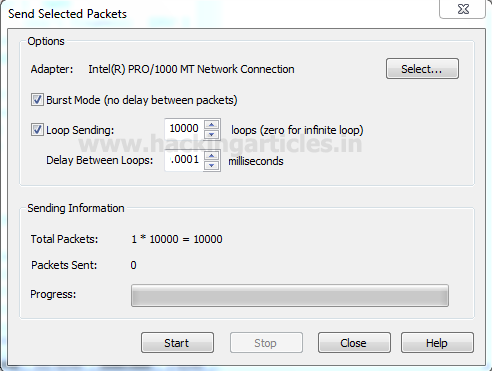The height and width of the screenshot is (371, 492).
Task: Click the Total Packets calculation text
Action: coord(177,239)
